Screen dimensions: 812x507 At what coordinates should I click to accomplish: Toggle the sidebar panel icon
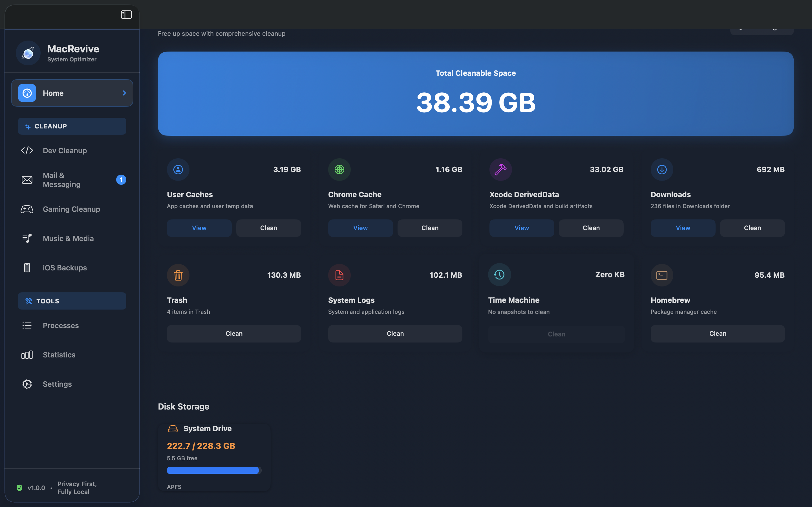(x=126, y=14)
